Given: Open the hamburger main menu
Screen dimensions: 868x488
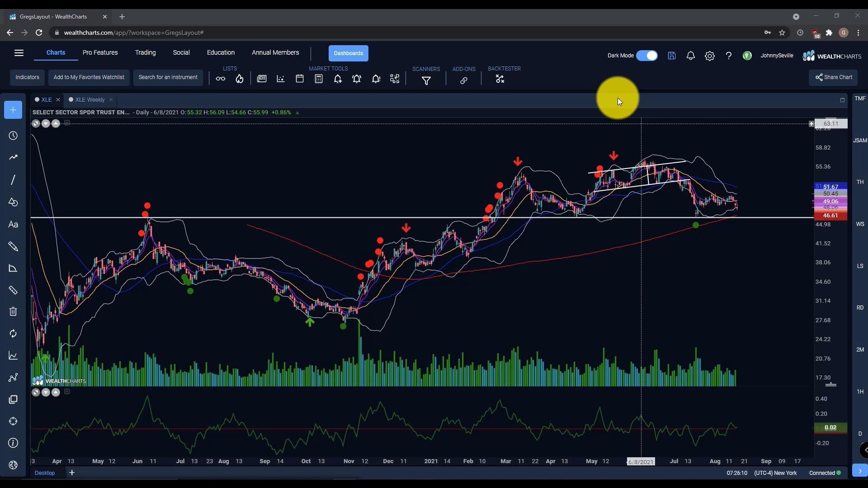Looking at the screenshot, I should click(x=19, y=53).
